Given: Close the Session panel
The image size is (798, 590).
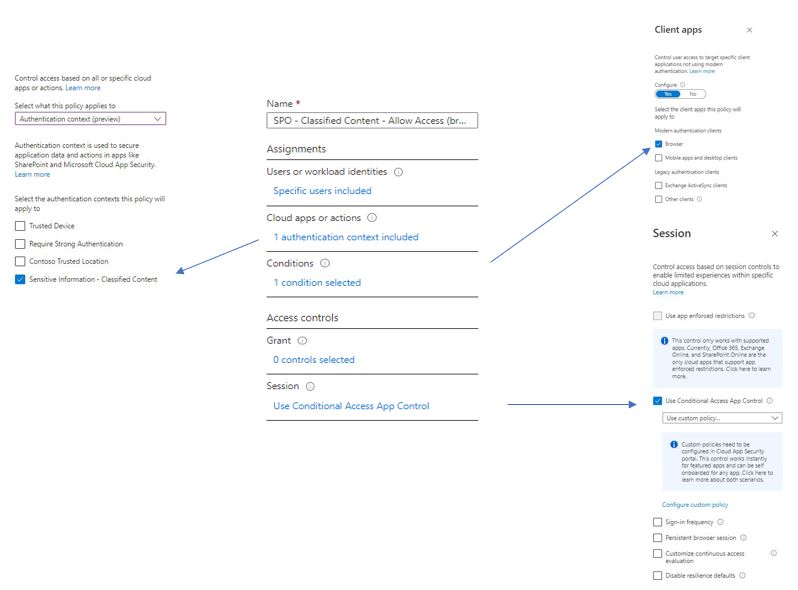Looking at the screenshot, I should (x=775, y=233).
